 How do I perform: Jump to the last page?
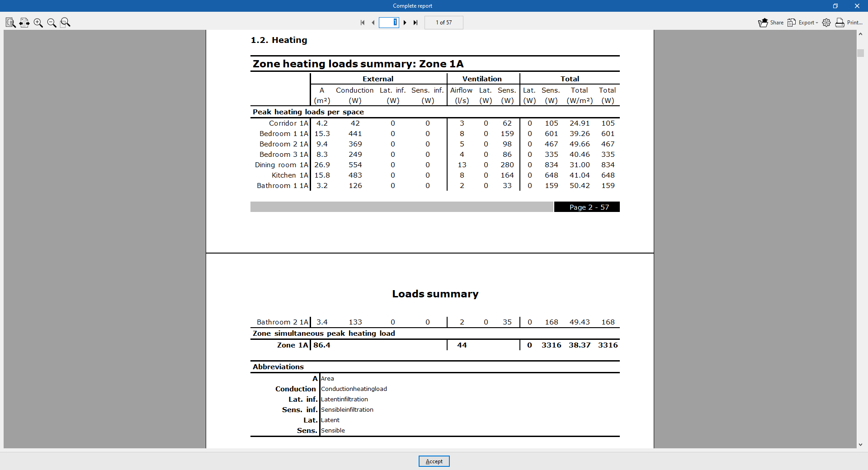pyautogui.click(x=415, y=22)
